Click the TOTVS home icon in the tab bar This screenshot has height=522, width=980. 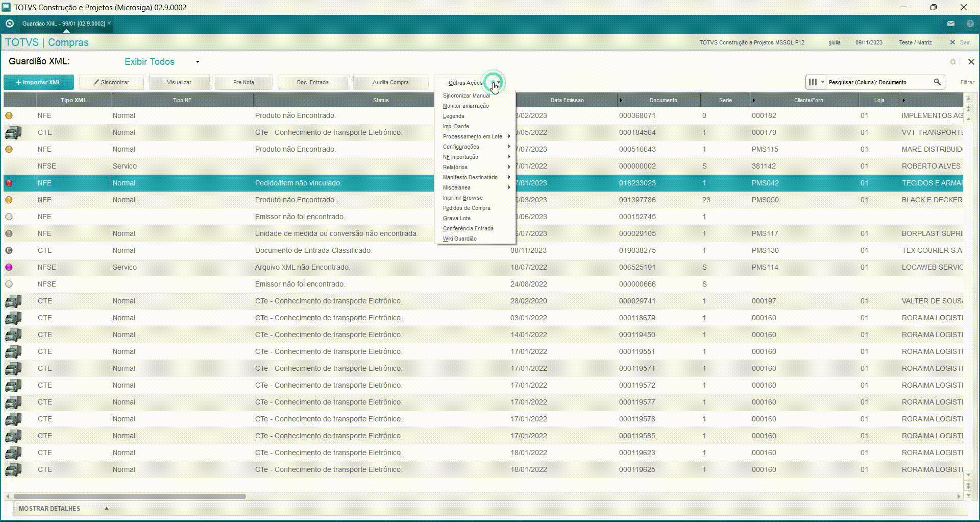[9, 23]
